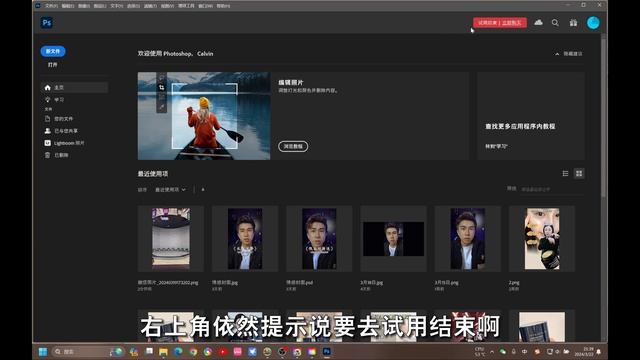This screenshot has height=360, width=640.
Task: Launch Microsoft Edge from taskbar
Action: point(178,351)
